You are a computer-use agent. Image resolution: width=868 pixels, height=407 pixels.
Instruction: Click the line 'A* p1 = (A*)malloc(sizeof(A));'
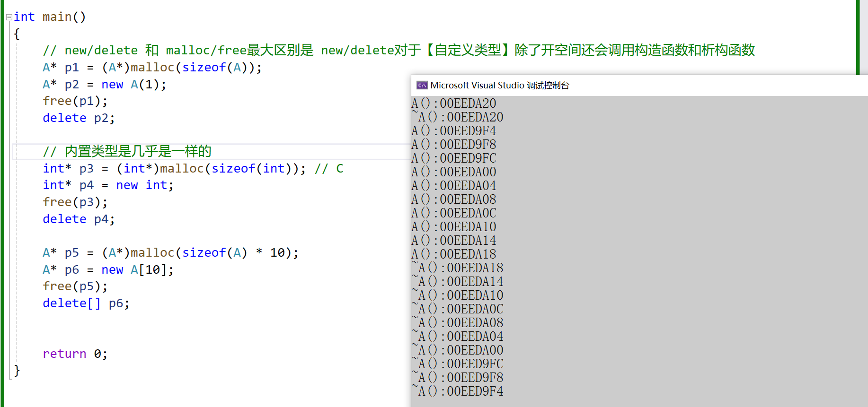(152, 68)
